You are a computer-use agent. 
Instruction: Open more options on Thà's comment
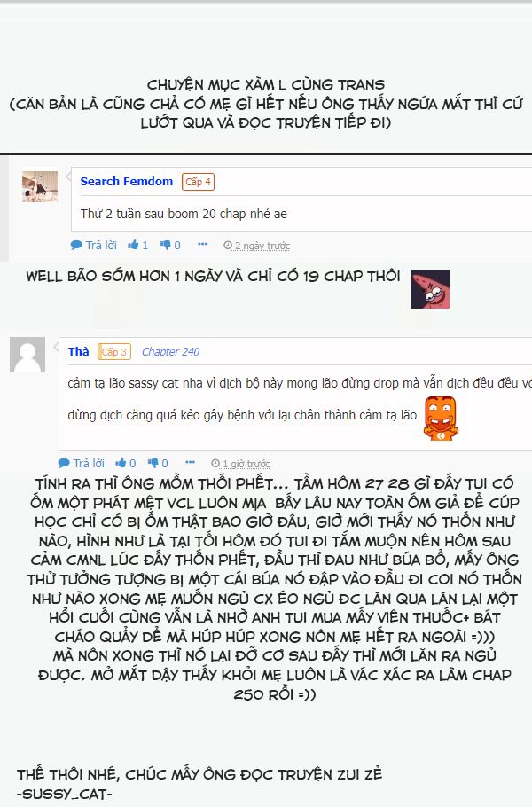point(191,462)
